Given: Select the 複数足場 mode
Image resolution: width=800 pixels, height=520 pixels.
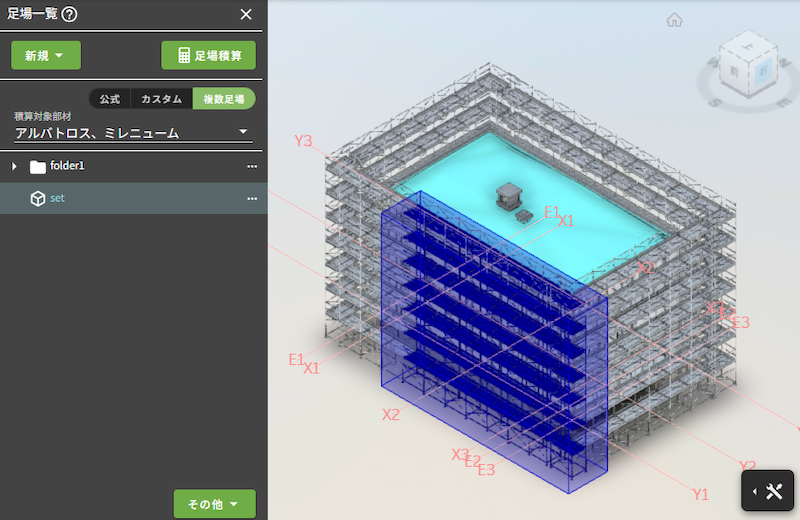Looking at the screenshot, I should click(x=223, y=99).
